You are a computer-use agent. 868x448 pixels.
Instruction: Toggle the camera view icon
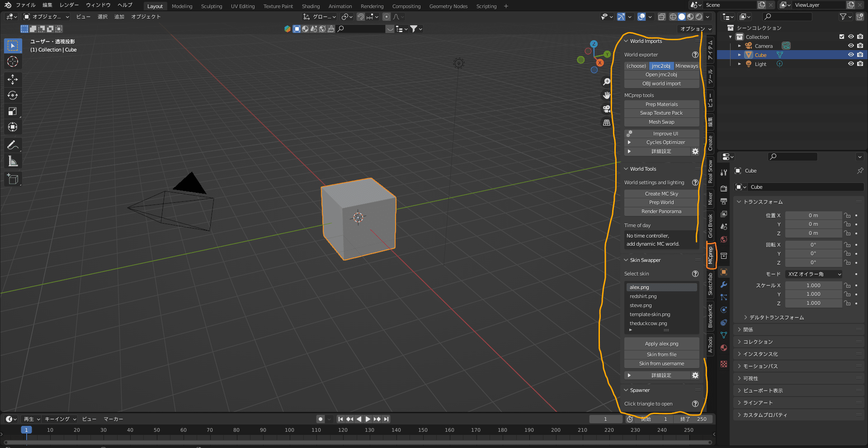pyautogui.click(x=607, y=109)
